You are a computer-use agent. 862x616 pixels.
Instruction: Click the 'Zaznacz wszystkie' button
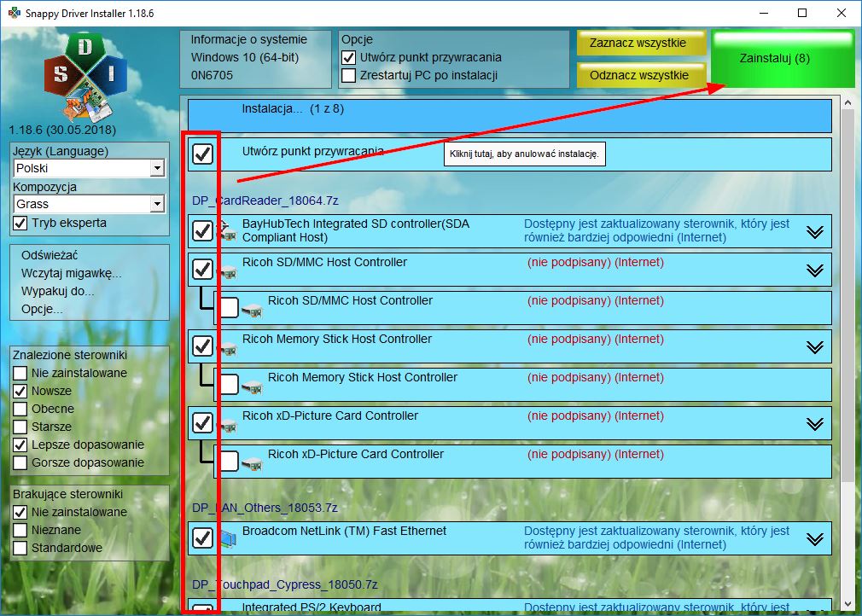[x=641, y=43]
